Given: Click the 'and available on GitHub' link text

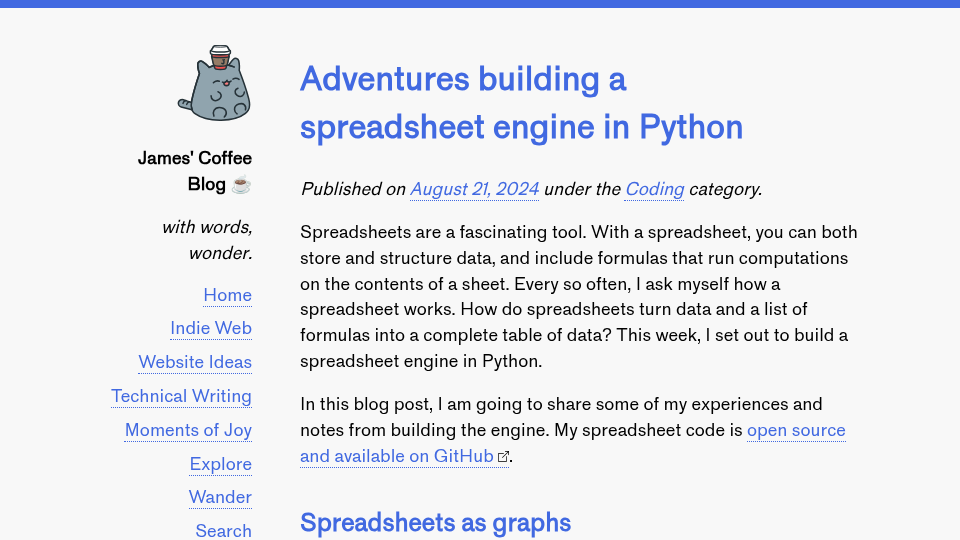Looking at the screenshot, I should [397, 457].
